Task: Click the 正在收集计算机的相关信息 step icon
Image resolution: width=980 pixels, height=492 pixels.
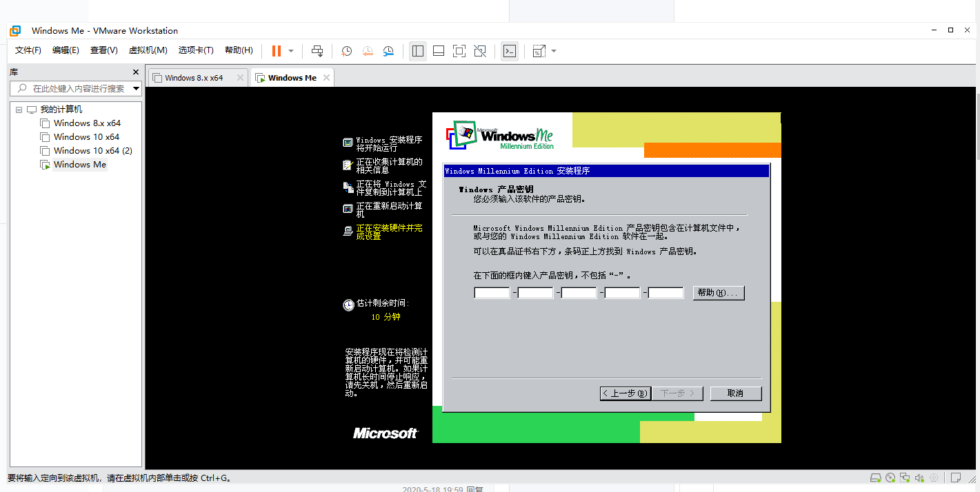Action: coord(348,165)
